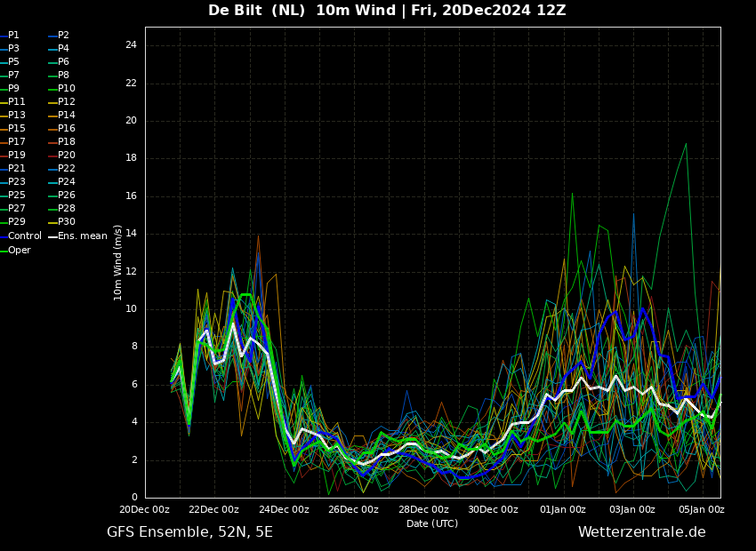Select P20 in the legend
The image size is (756, 551).
(67, 156)
